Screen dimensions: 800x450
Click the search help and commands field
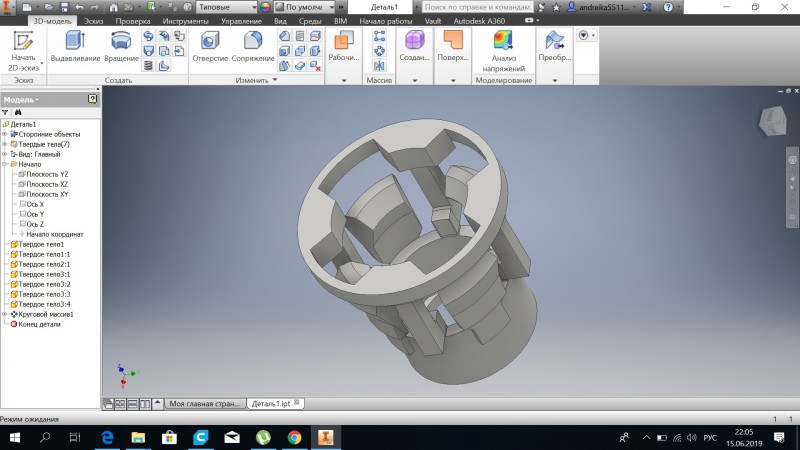coord(478,7)
